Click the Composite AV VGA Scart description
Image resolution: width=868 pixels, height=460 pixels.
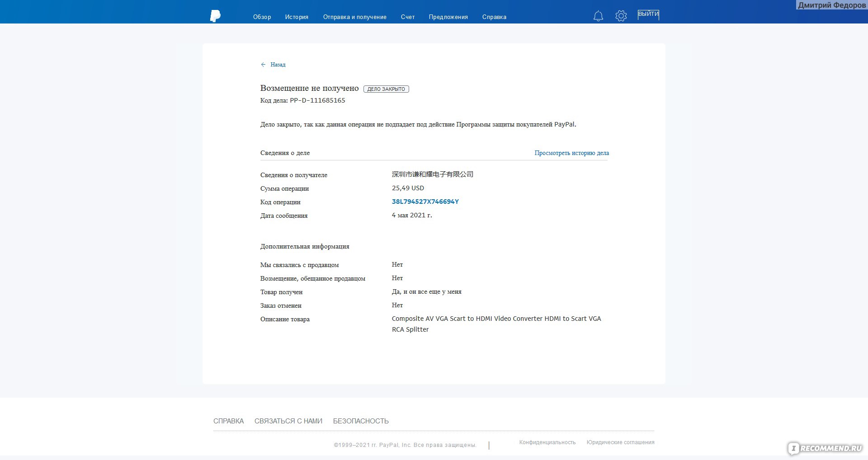[496, 324]
